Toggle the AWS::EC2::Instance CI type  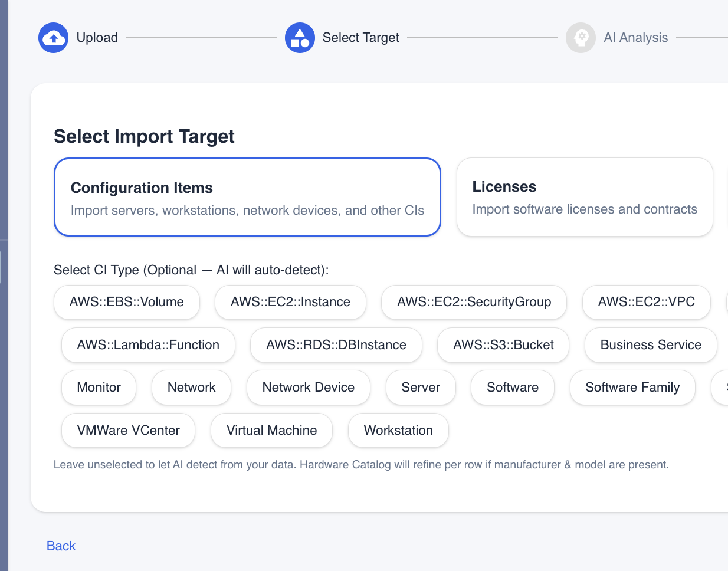coord(290,302)
